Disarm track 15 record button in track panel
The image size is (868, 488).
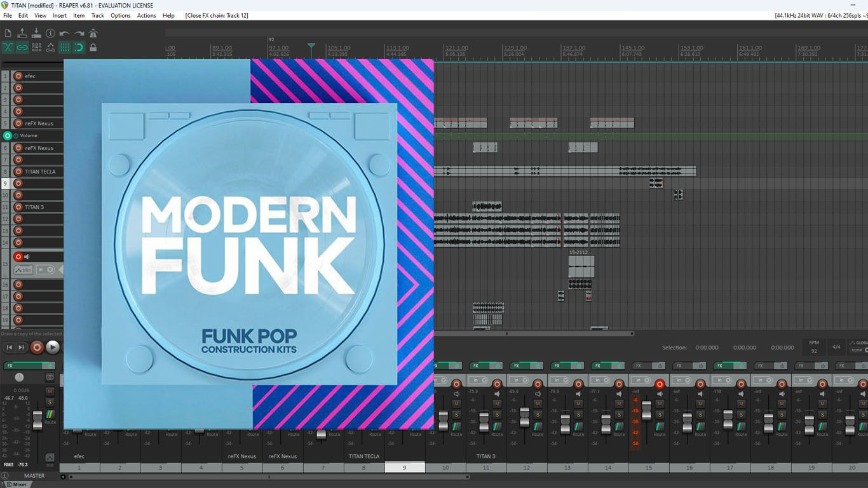[18, 257]
